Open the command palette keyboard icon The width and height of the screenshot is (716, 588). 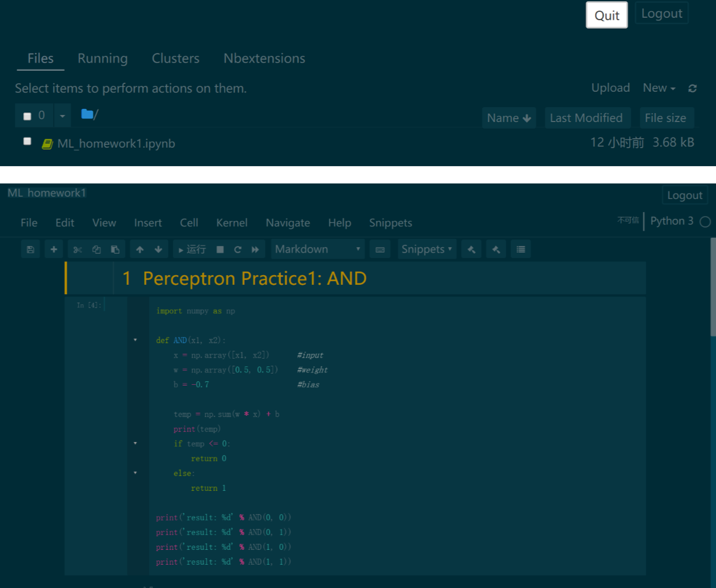pos(380,249)
